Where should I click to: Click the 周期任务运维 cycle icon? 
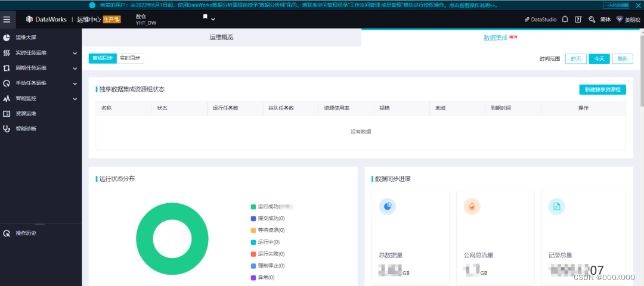point(7,68)
